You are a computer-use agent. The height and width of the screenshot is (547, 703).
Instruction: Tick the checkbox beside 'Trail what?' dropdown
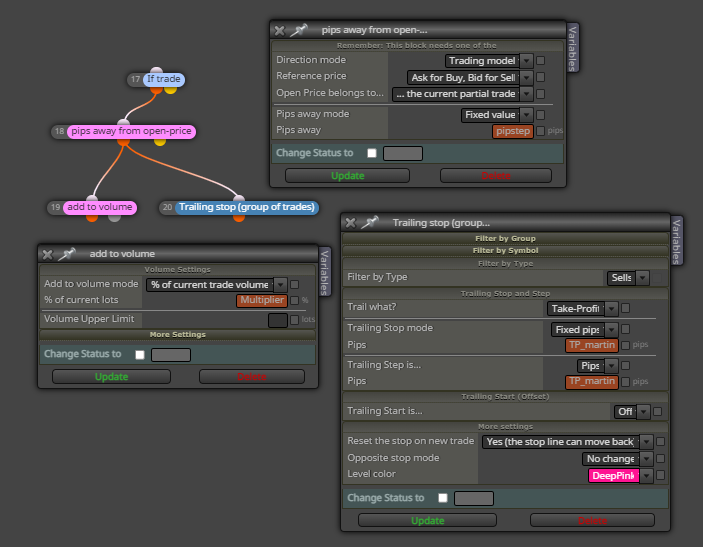(x=626, y=308)
